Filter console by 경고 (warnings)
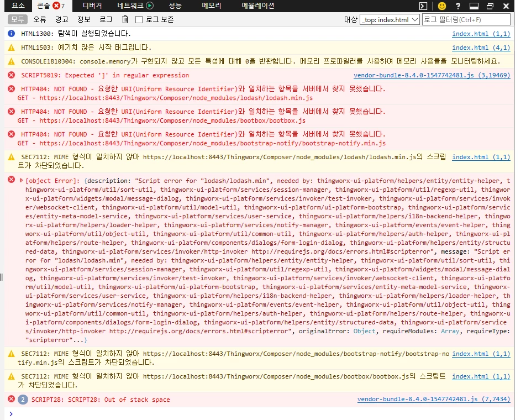The height and width of the screenshot is (420, 526). click(62, 19)
